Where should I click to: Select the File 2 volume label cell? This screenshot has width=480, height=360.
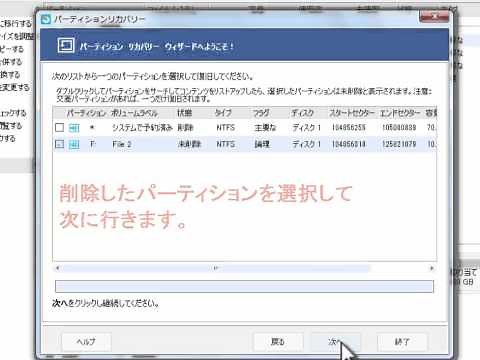(x=122, y=144)
